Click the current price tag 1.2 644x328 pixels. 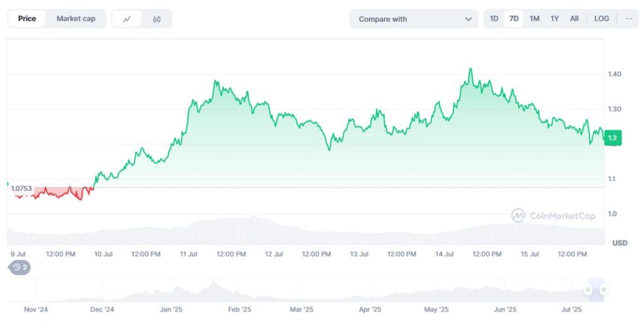613,138
